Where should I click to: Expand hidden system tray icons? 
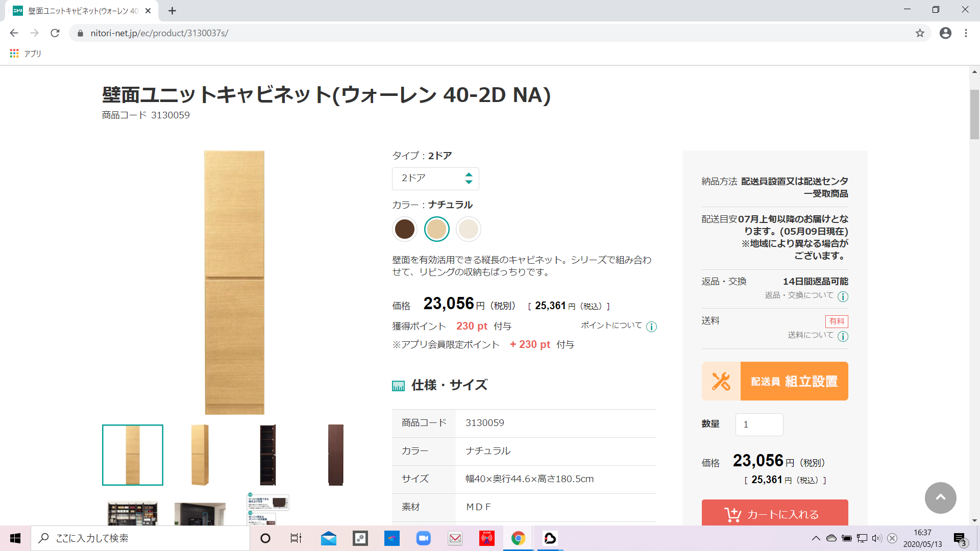coord(816,538)
